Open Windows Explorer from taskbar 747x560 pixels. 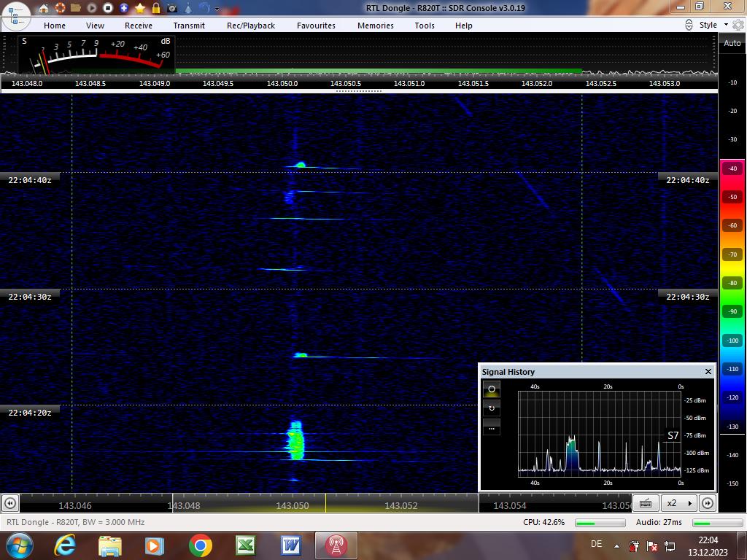[110, 545]
